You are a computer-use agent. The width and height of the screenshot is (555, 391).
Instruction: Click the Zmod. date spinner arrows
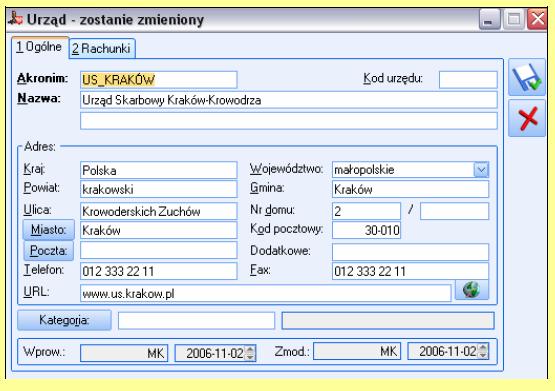tap(483, 351)
